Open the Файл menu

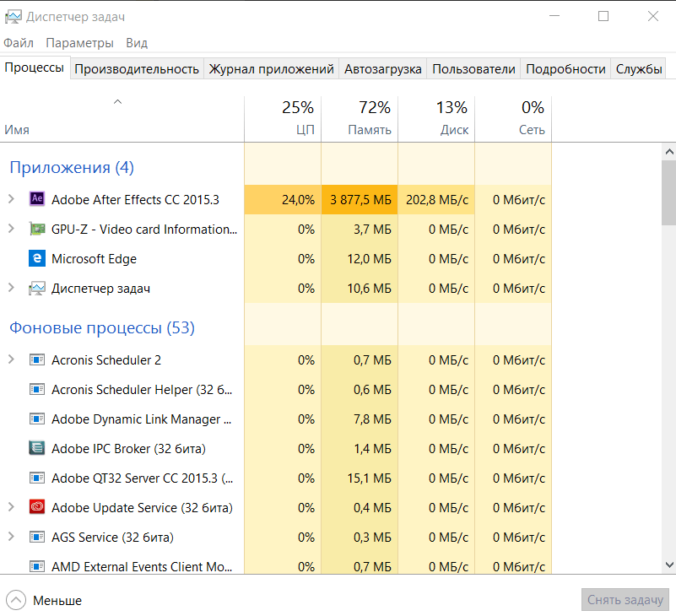19,43
